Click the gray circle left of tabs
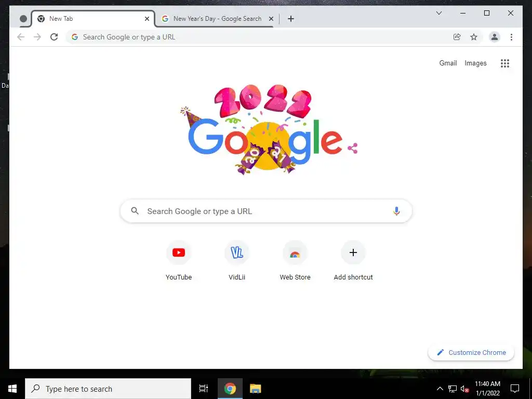This screenshot has width=532, height=399. pyautogui.click(x=23, y=19)
